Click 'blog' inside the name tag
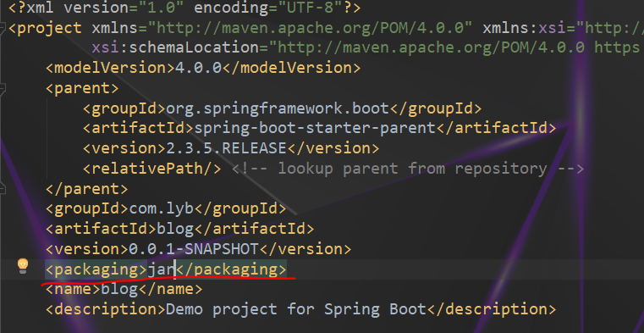This screenshot has width=644, height=333. 119,289
